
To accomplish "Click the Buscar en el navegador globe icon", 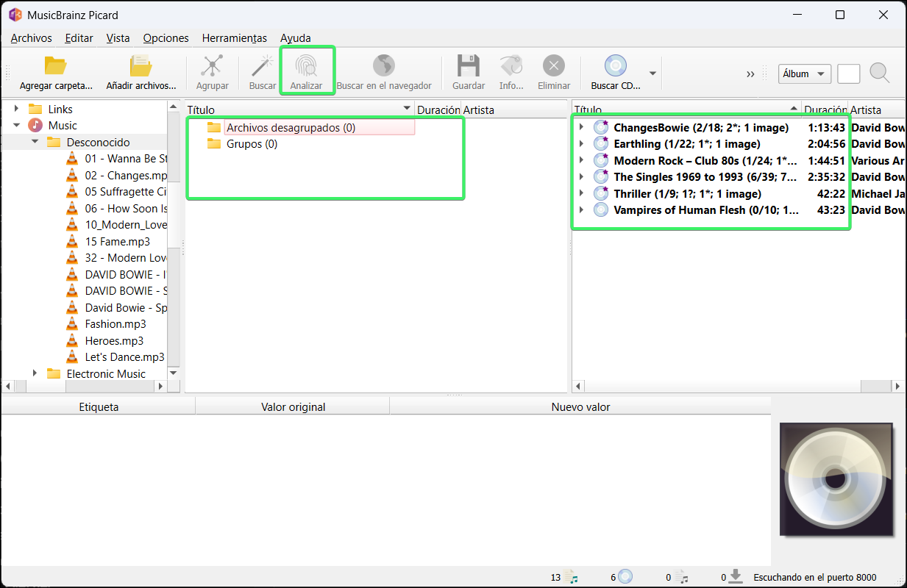I will 384,66.
